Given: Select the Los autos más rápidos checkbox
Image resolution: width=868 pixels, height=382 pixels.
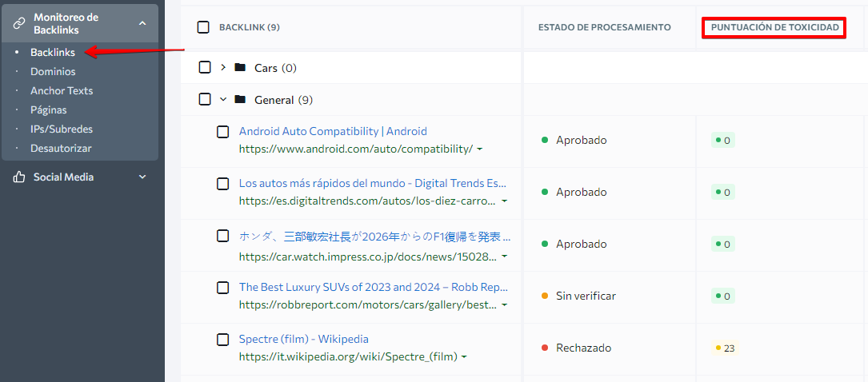Looking at the screenshot, I should (x=222, y=184).
